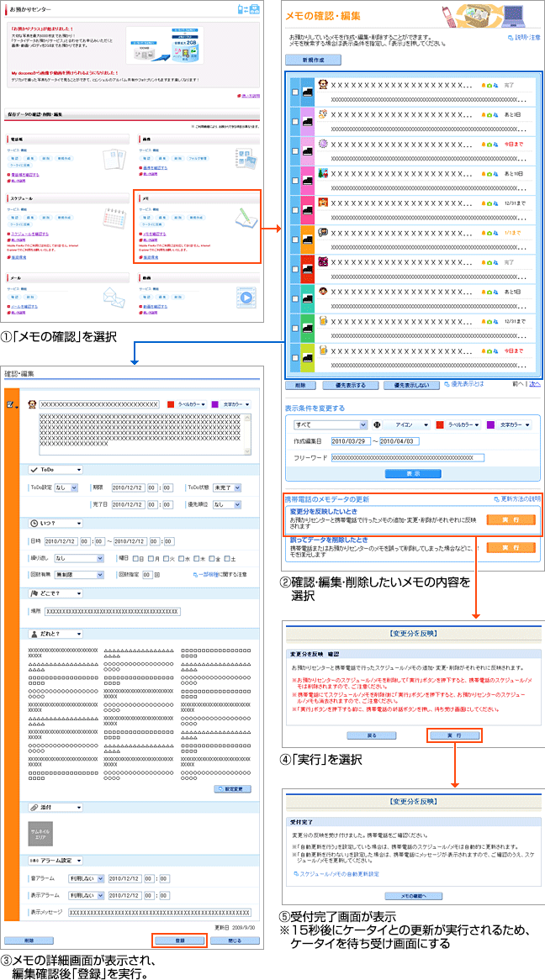The width and height of the screenshot is (545, 980).
Task: Click the dog icon beside the memo title field
Action: [x=32, y=404]
